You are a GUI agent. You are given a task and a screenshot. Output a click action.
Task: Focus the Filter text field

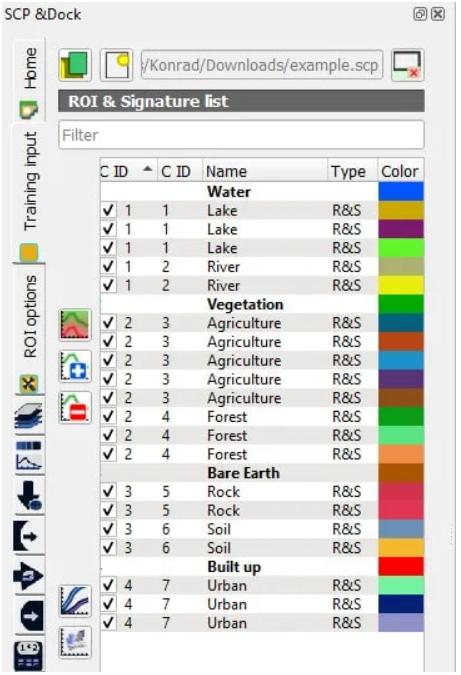coord(241,135)
